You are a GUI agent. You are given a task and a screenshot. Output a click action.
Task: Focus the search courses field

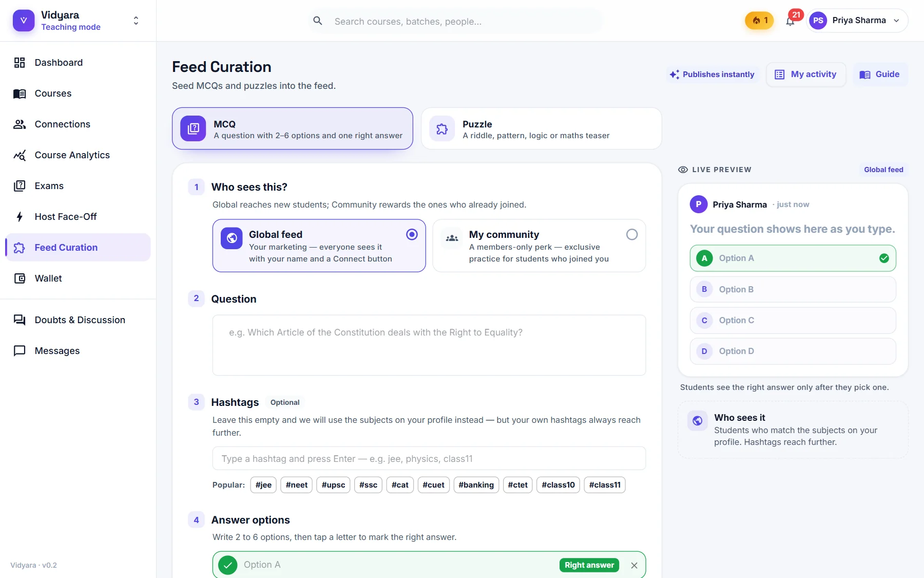point(456,21)
